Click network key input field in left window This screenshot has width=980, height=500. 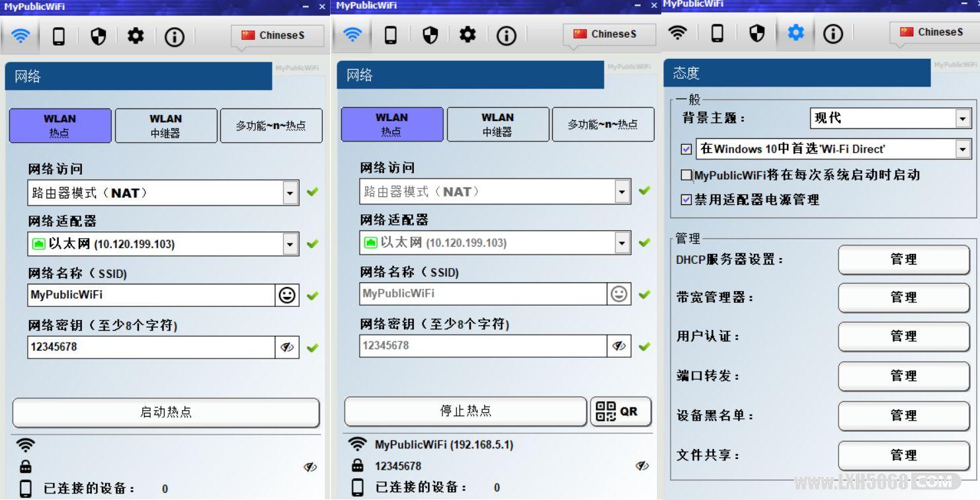pos(151,347)
